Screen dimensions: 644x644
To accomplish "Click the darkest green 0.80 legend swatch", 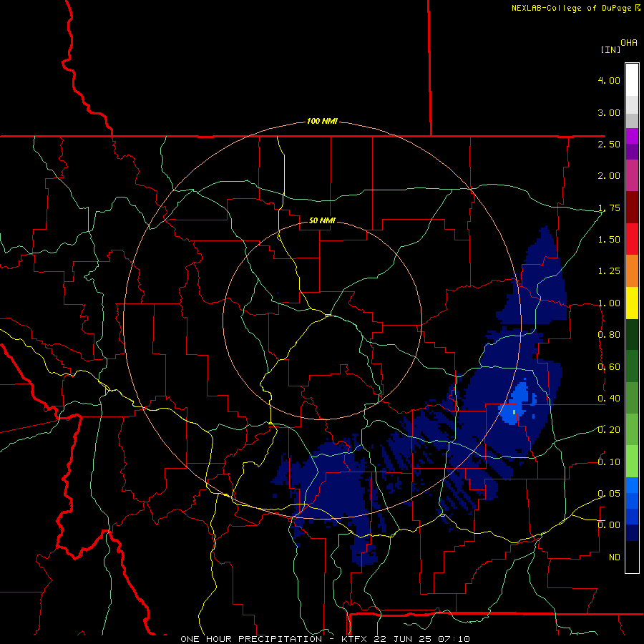I will [x=632, y=334].
